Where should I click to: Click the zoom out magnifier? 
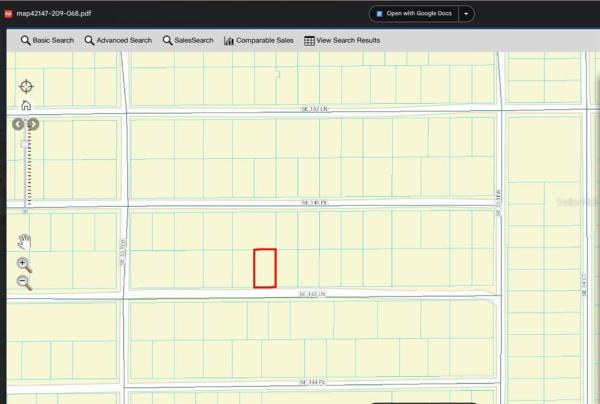coord(25,283)
